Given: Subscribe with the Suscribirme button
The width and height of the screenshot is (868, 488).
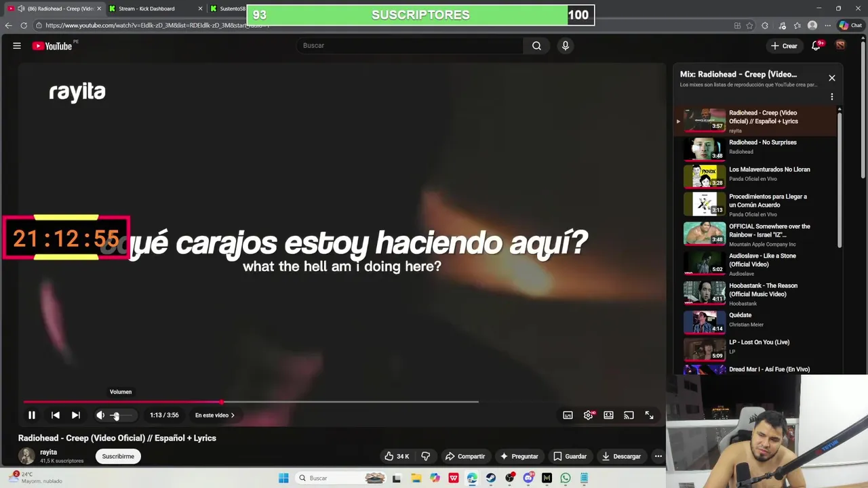Looking at the screenshot, I should (x=118, y=456).
